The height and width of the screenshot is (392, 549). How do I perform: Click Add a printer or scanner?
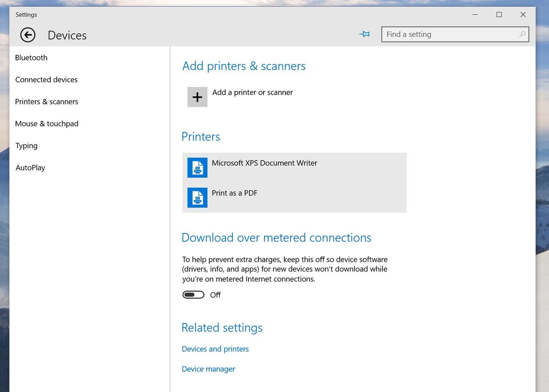[x=253, y=92]
